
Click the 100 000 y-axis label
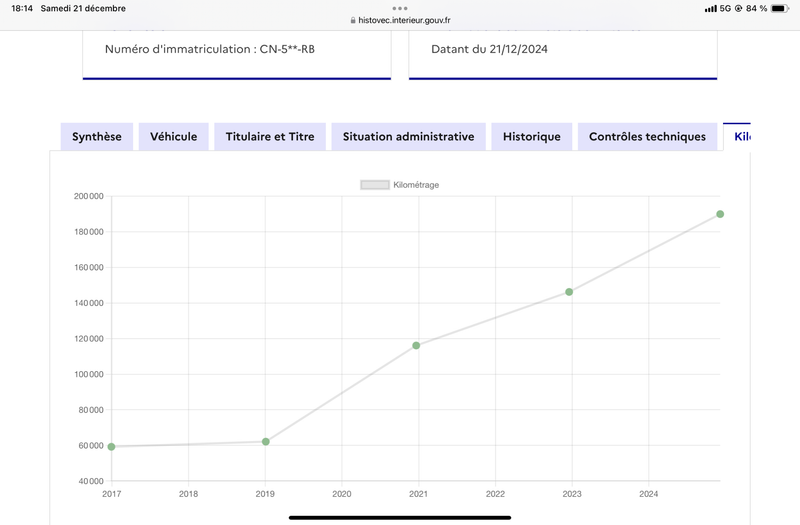tap(89, 374)
